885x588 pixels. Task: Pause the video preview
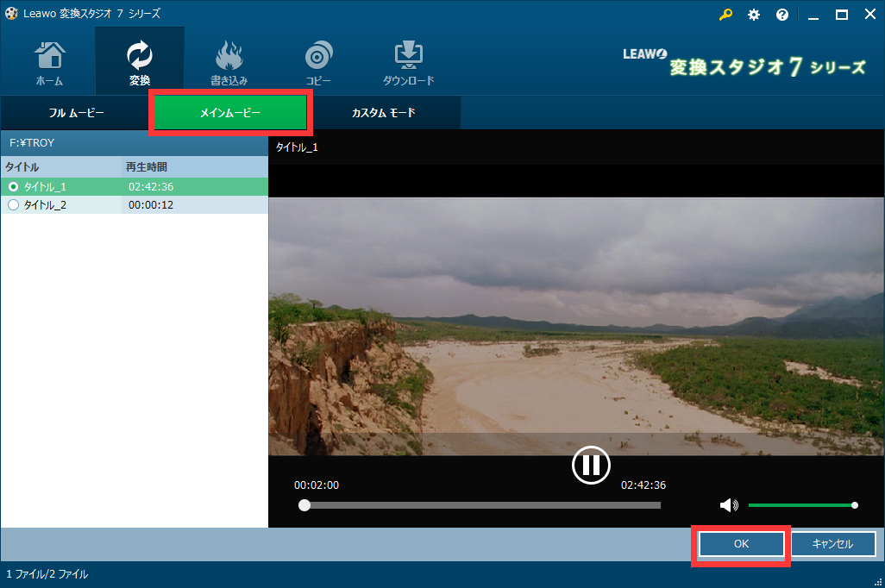point(591,466)
